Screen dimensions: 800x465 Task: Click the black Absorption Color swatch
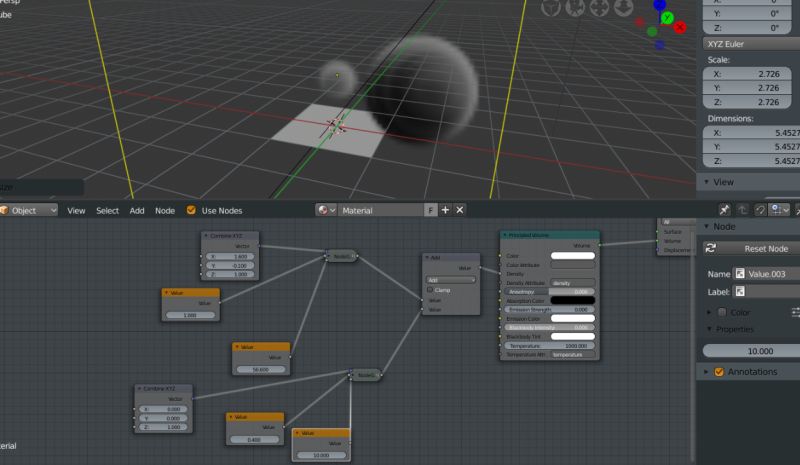coord(572,300)
